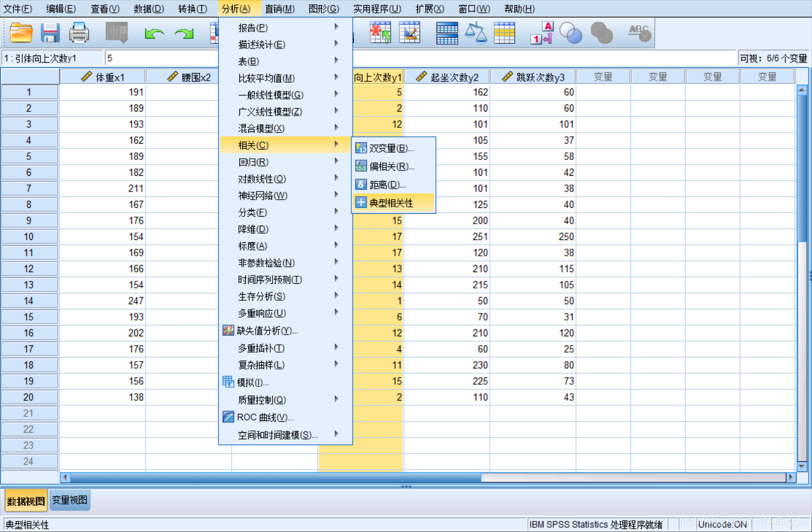Expand the 降维(D) submenu arrow
The image size is (812, 532).
point(337,228)
